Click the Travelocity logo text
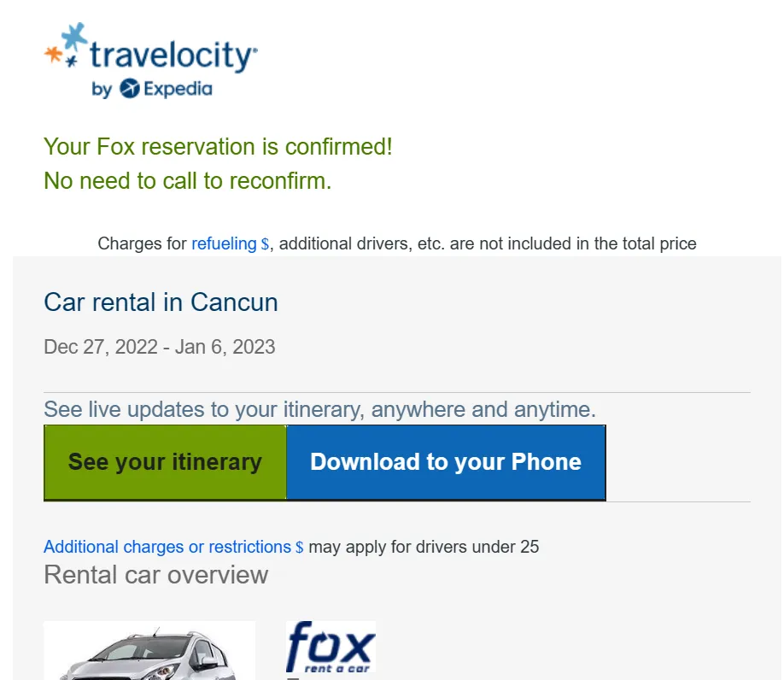The width and height of the screenshot is (784, 680). point(173,56)
